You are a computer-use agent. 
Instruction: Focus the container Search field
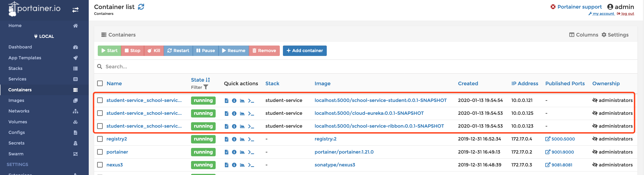point(366,66)
